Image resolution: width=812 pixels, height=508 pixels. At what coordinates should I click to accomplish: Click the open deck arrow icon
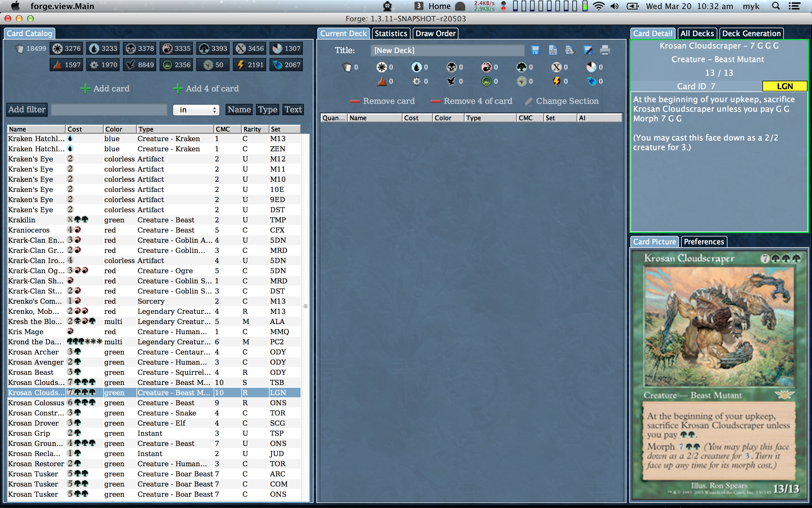click(570, 51)
